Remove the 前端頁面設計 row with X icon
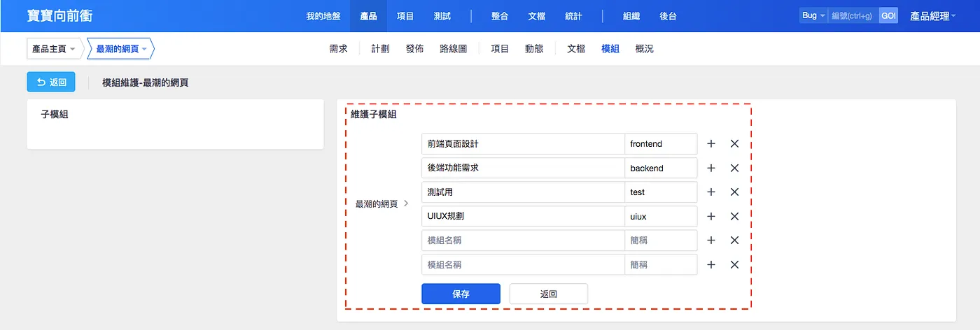This screenshot has width=980, height=330. point(734,144)
